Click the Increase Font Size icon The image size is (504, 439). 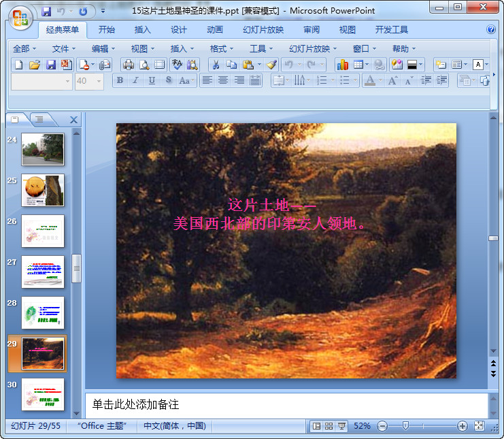coord(392,80)
